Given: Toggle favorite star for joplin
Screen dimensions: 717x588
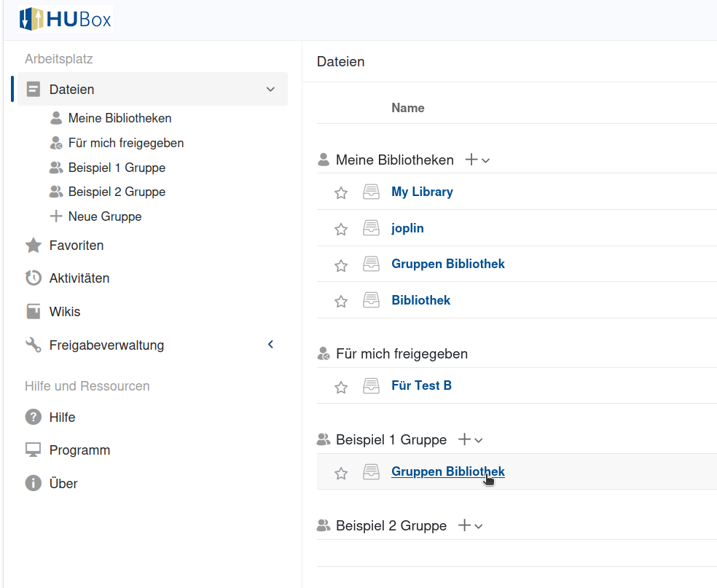Looking at the screenshot, I should [x=341, y=229].
